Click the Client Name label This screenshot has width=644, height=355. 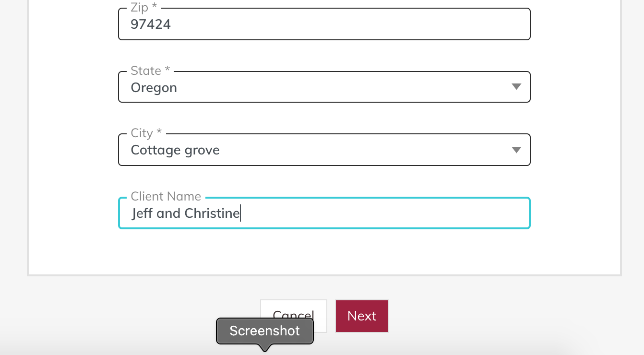pos(166,196)
